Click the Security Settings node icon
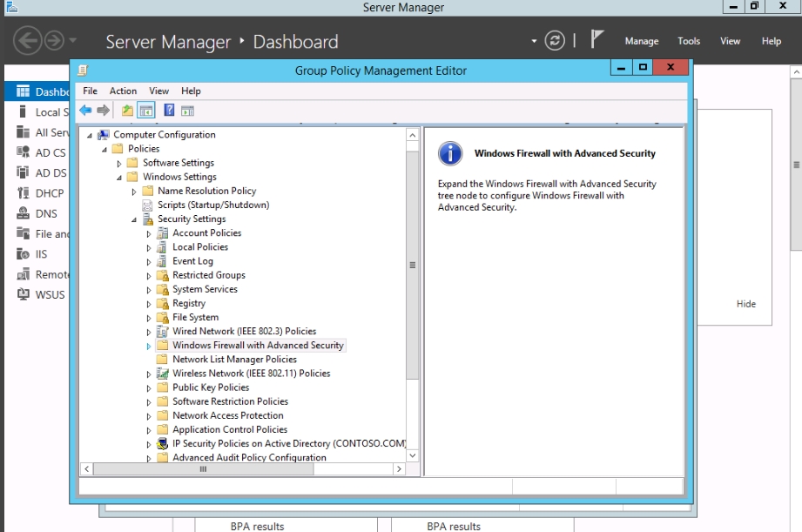Screen dimensions: 802x532 [x=148, y=219]
